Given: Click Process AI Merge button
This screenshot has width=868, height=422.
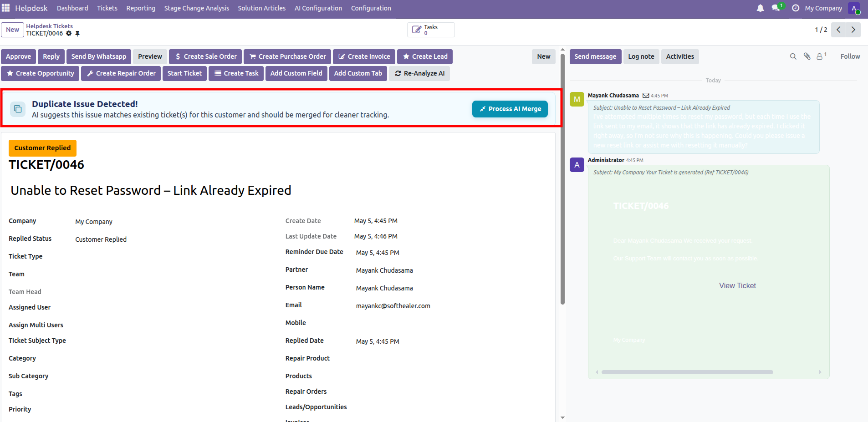Looking at the screenshot, I should click(x=510, y=109).
